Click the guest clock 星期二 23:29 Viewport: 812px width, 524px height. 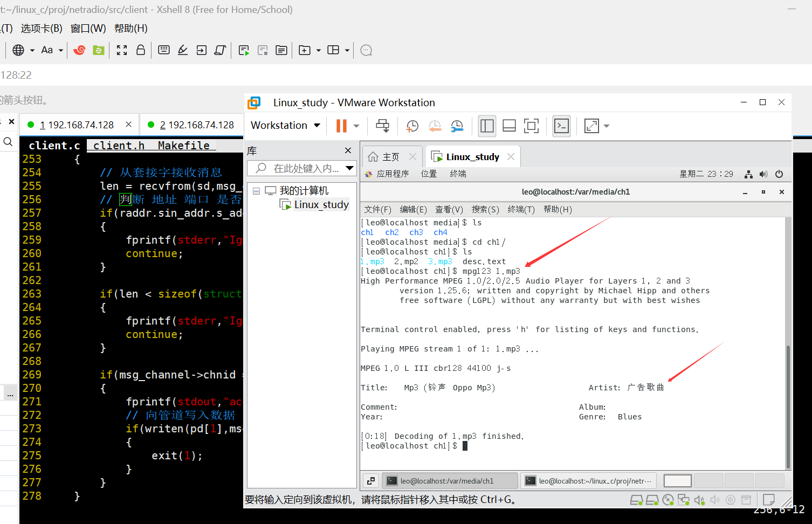coord(706,174)
